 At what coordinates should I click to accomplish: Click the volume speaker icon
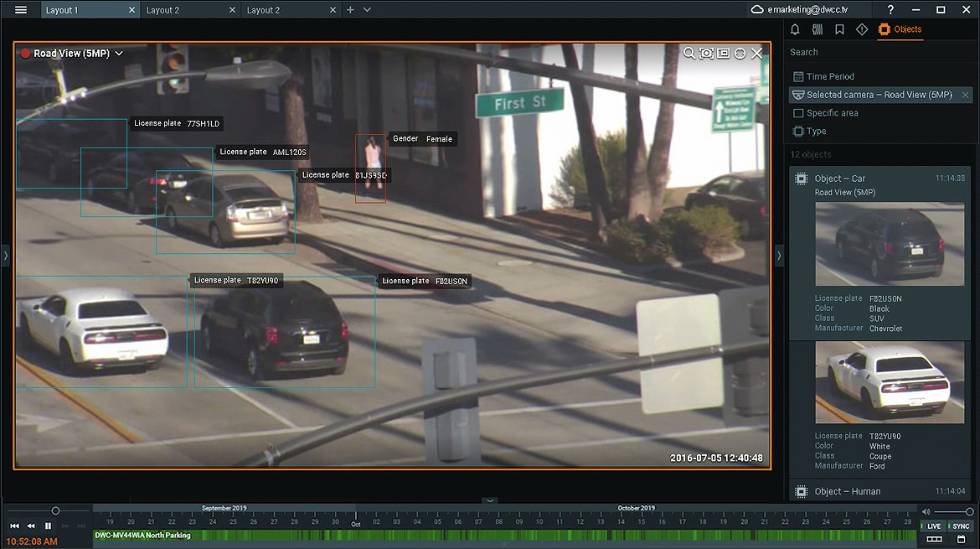click(926, 511)
